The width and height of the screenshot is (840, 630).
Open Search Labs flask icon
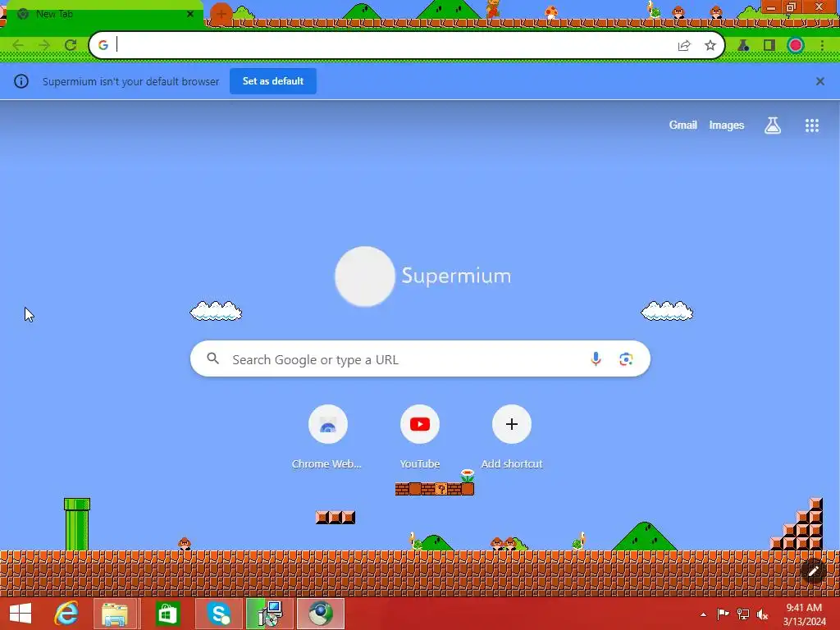click(773, 126)
